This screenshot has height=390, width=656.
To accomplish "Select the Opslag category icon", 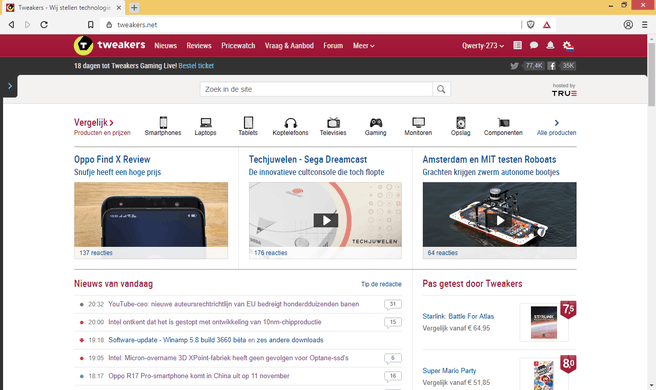I will pyautogui.click(x=461, y=123).
